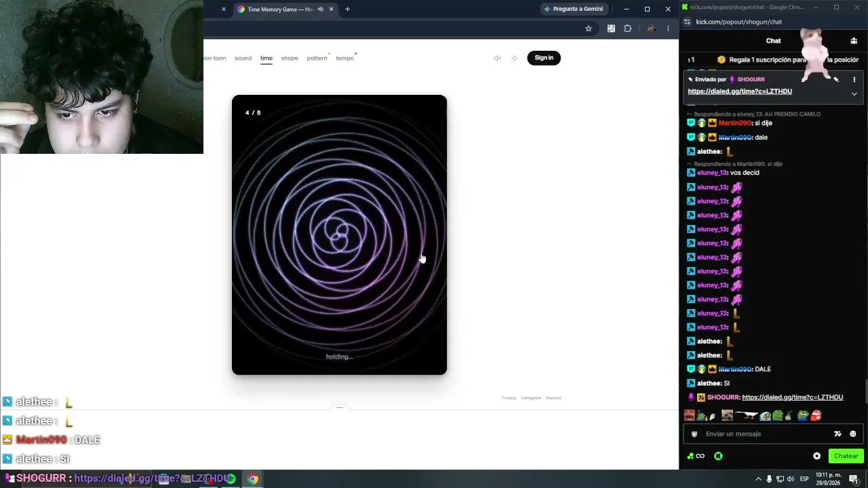The height and width of the screenshot is (488, 868).
Task: Toggle the game sound speaker icon
Action: pos(497,58)
